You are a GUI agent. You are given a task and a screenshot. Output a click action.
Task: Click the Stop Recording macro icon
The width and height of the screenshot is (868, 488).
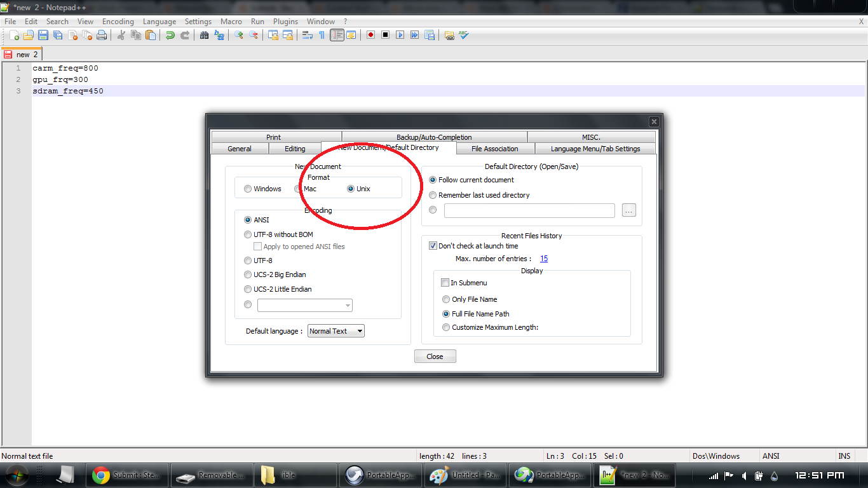(385, 36)
